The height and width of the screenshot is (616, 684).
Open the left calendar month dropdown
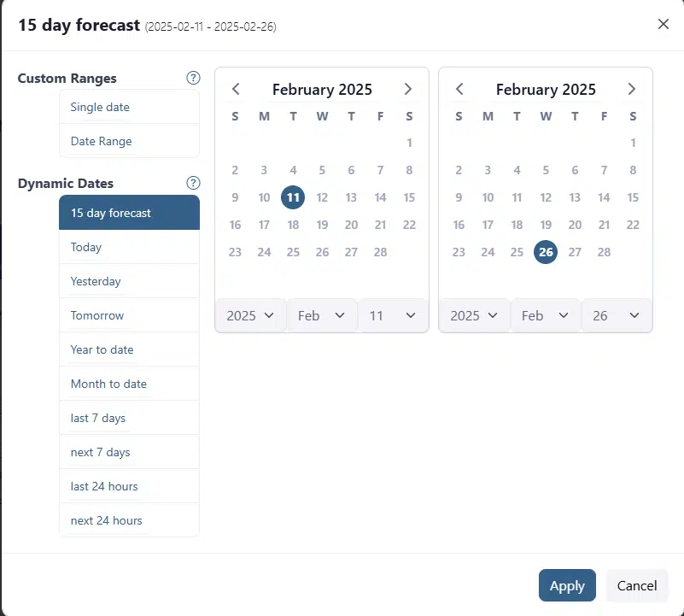(321, 315)
